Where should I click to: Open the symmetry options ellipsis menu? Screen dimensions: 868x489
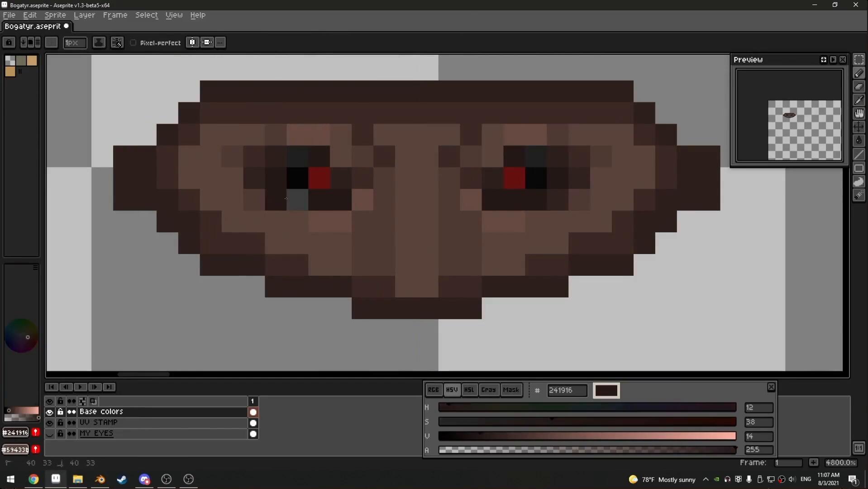point(220,43)
